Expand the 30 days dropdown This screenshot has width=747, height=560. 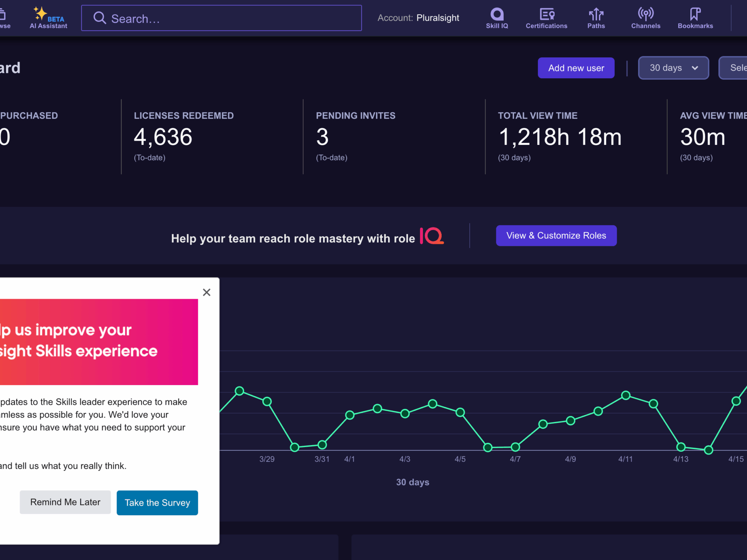tap(673, 68)
